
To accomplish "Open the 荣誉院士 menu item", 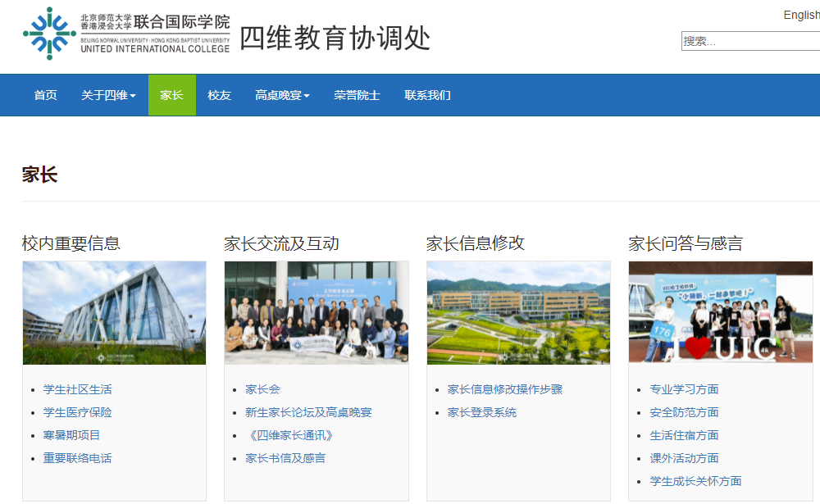I will click(x=357, y=95).
